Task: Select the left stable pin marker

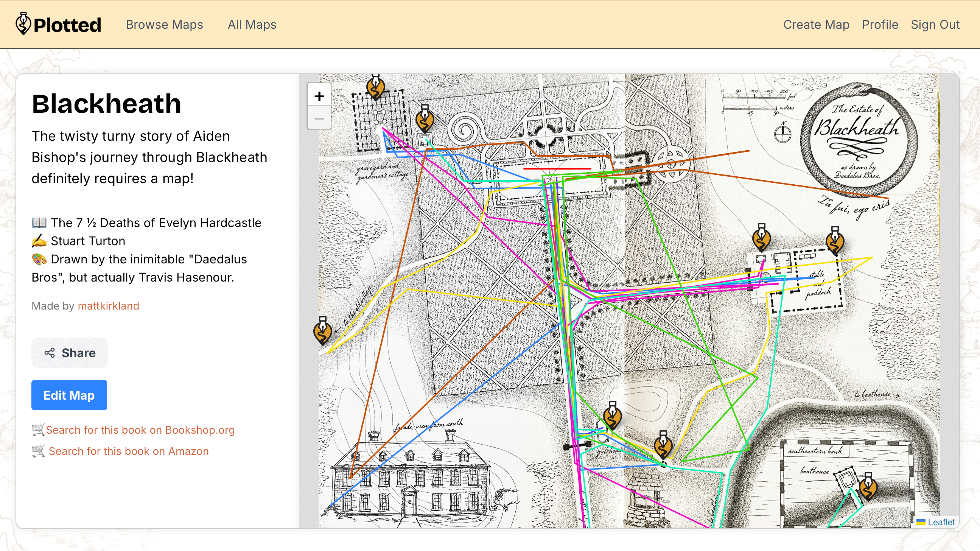Action: tap(761, 237)
